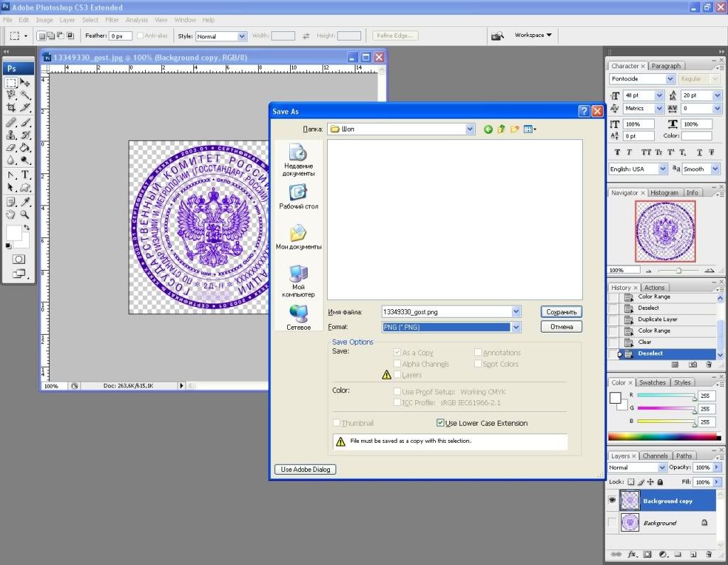
Task: Select the Paint Bucket tool
Action: click(x=25, y=148)
